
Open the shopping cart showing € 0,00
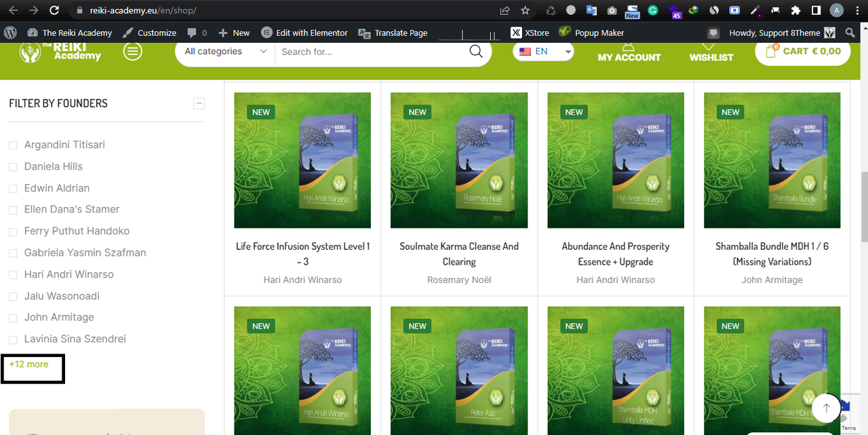coord(803,52)
